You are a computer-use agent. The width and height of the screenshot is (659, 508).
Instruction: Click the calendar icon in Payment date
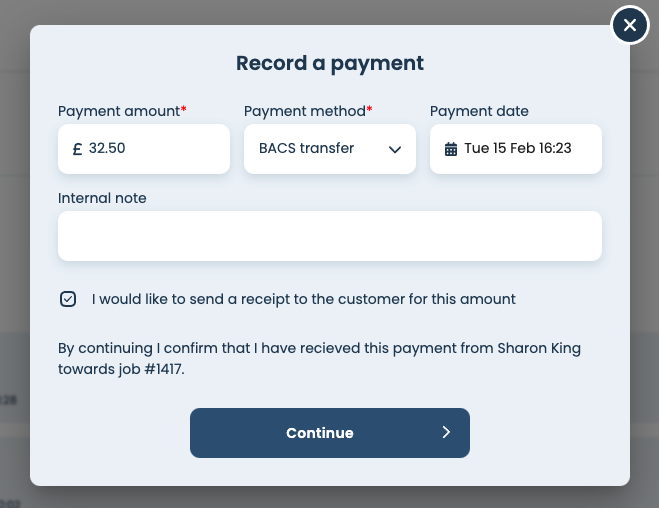(451, 149)
